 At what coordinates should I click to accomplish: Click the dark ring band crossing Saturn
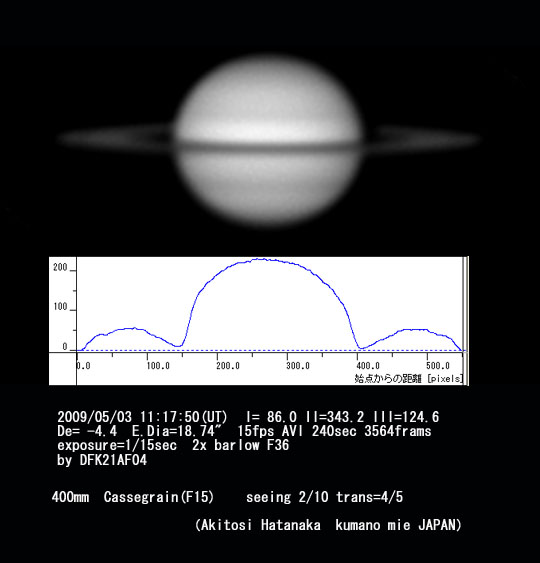click(268, 146)
